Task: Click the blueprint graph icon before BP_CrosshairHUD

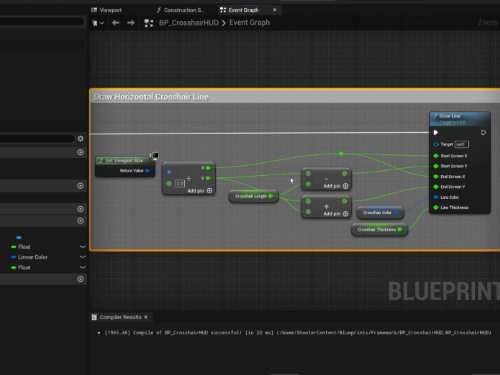Action: [x=149, y=23]
